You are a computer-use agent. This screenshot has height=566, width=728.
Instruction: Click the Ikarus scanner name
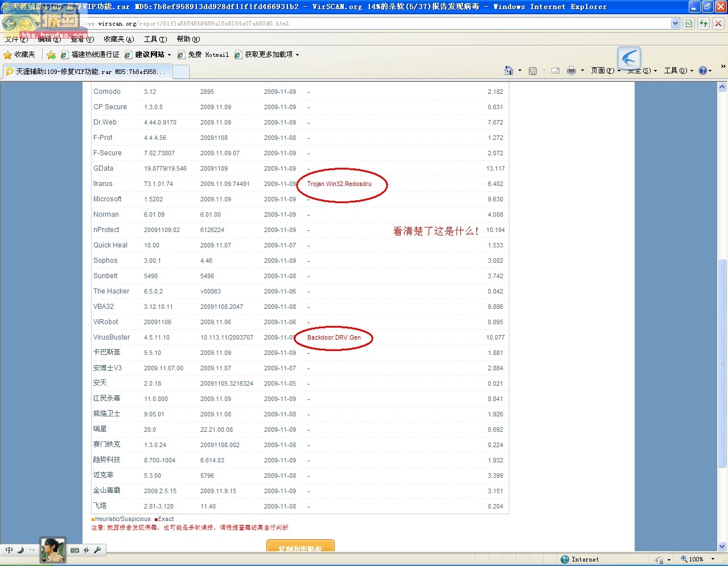[x=103, y=184]
